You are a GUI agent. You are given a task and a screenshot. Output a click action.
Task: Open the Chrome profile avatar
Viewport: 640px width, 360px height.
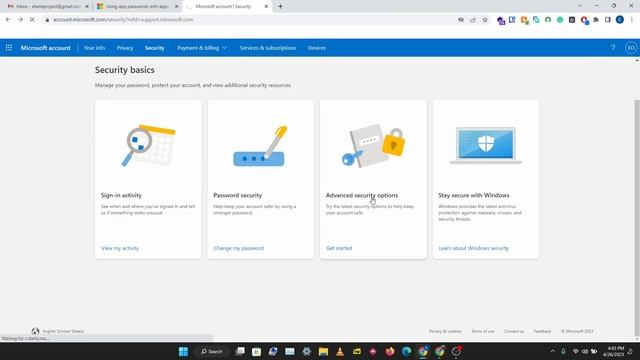pyautogui.click(x=620, y=20)
